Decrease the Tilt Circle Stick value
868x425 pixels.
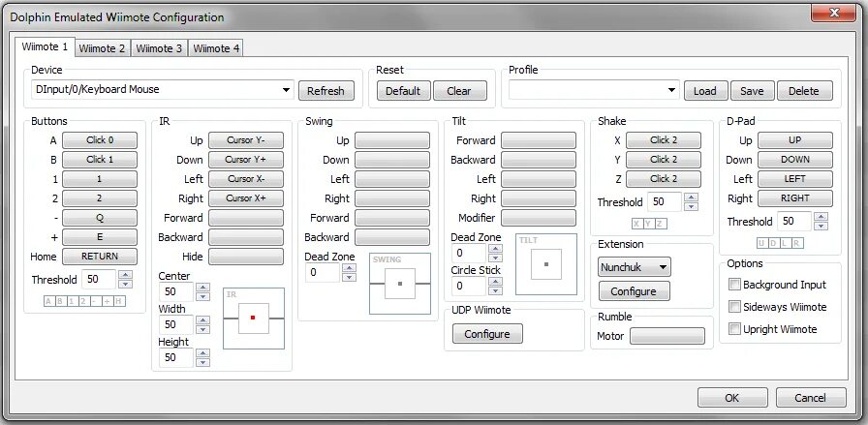tap(495, 290)
